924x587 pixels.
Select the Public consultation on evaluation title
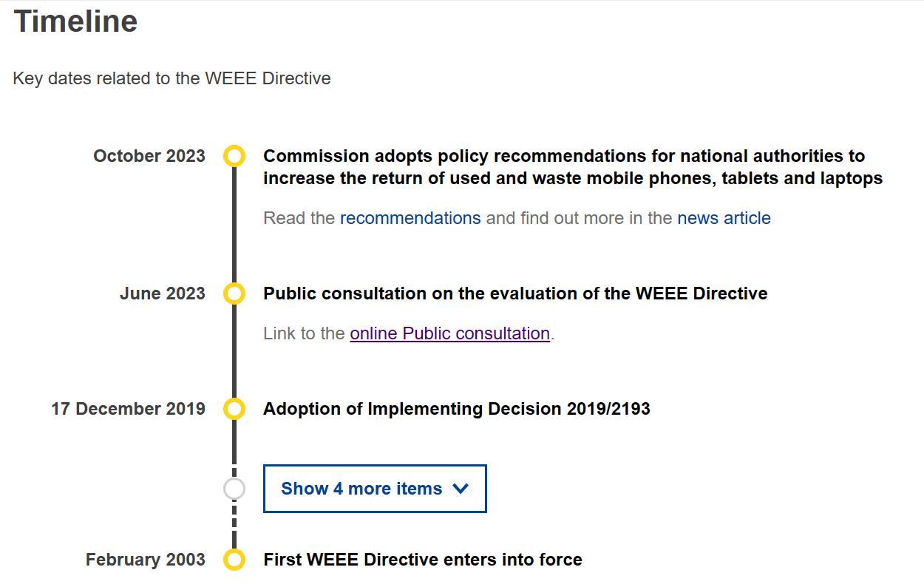click(x=515, y=293)
